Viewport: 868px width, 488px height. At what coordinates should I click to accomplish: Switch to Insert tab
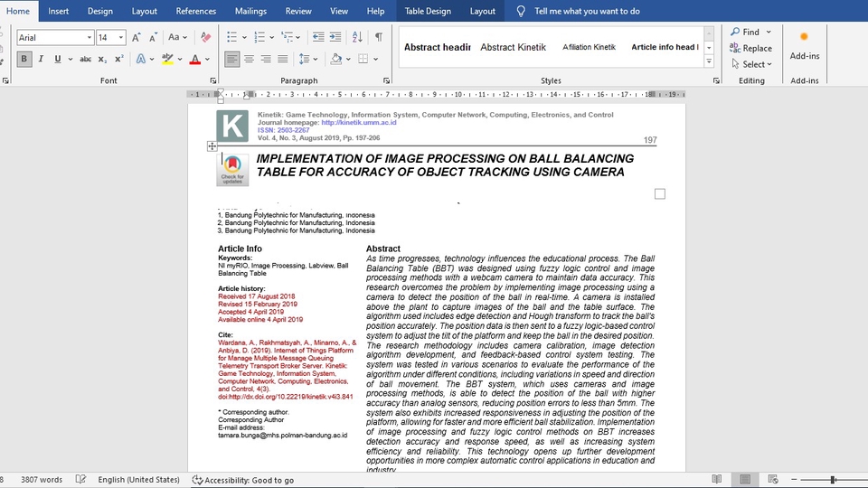click(x=58, y=11)
